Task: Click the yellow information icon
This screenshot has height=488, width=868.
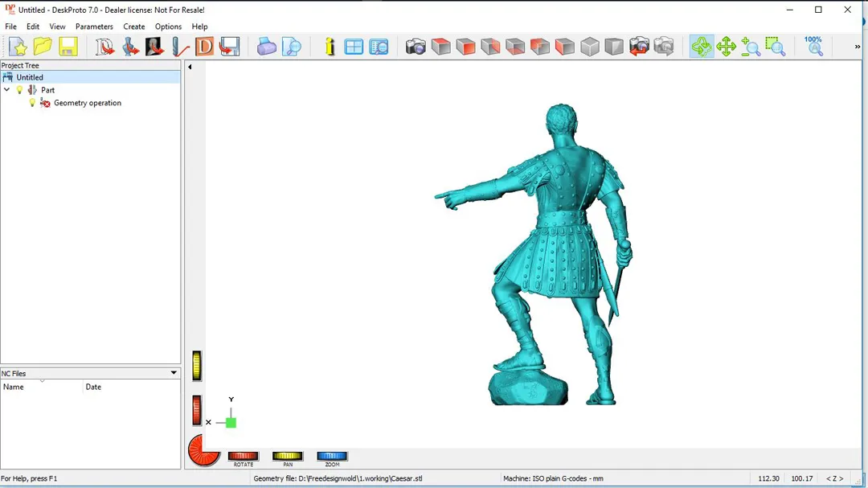Action: [330, 47]
